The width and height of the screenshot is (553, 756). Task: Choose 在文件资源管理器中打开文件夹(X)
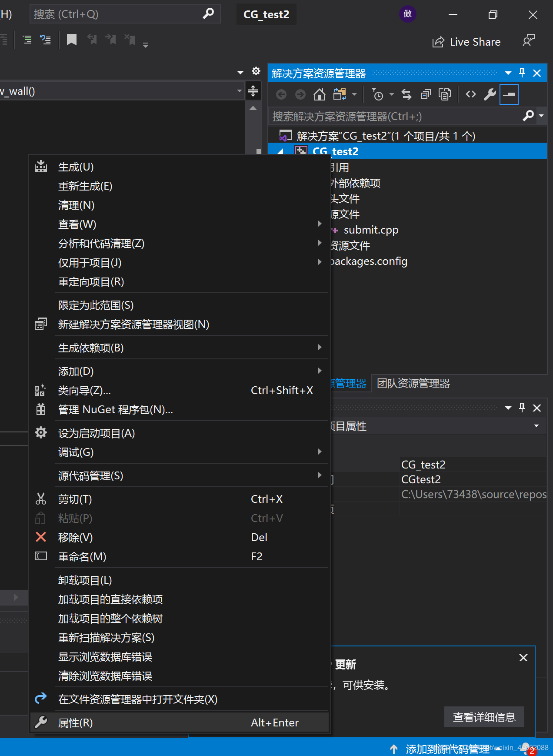(x=179, y=699)
